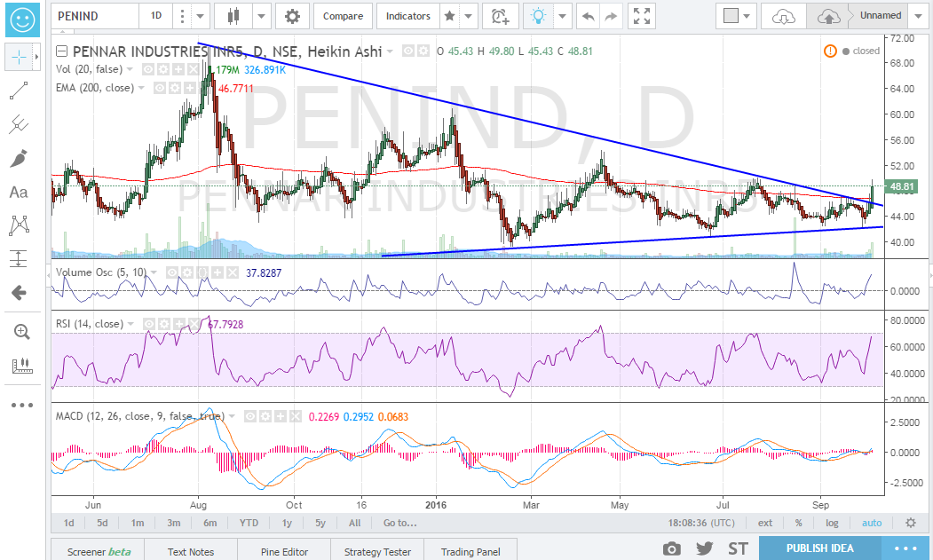Add an alert with the clock icon
Screen dimensions: 933x560
point(500,17)
